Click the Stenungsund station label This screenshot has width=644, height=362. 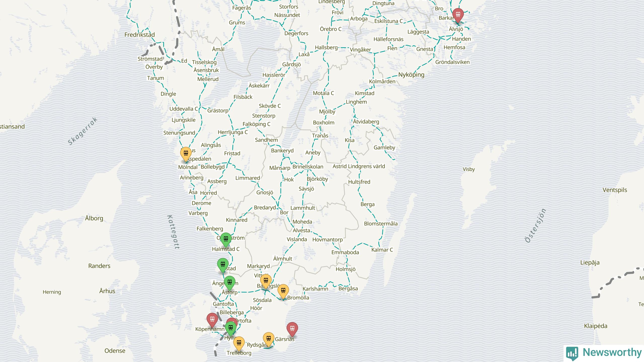179,133
